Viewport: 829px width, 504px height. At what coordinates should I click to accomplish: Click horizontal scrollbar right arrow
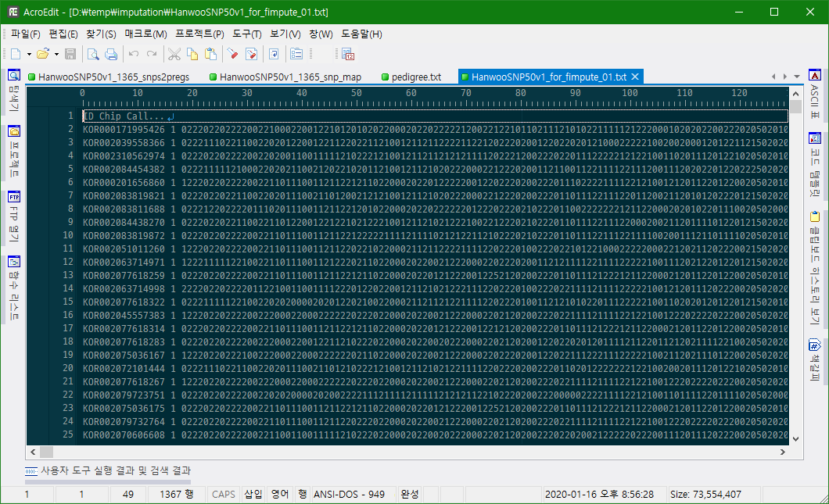coord(783,452)
